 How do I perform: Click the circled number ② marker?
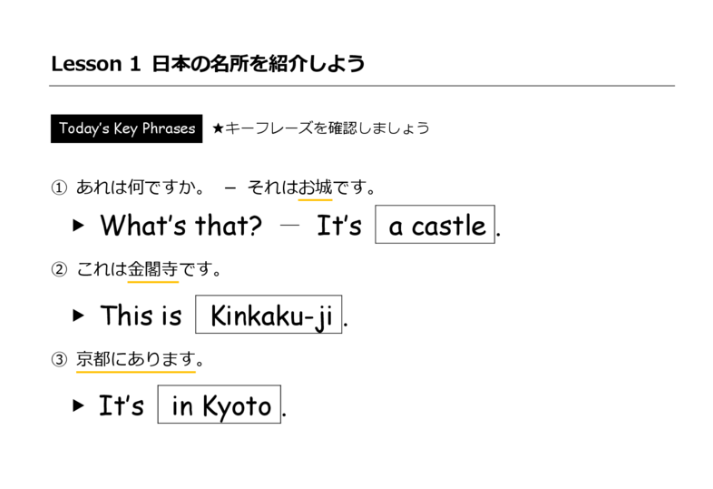(x=59, y=269)
